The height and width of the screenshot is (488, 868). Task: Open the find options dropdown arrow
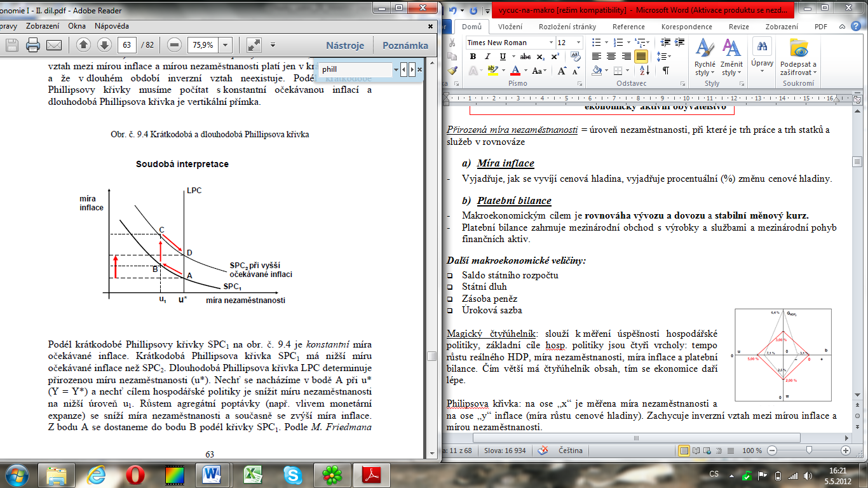(x=396, y=69)
